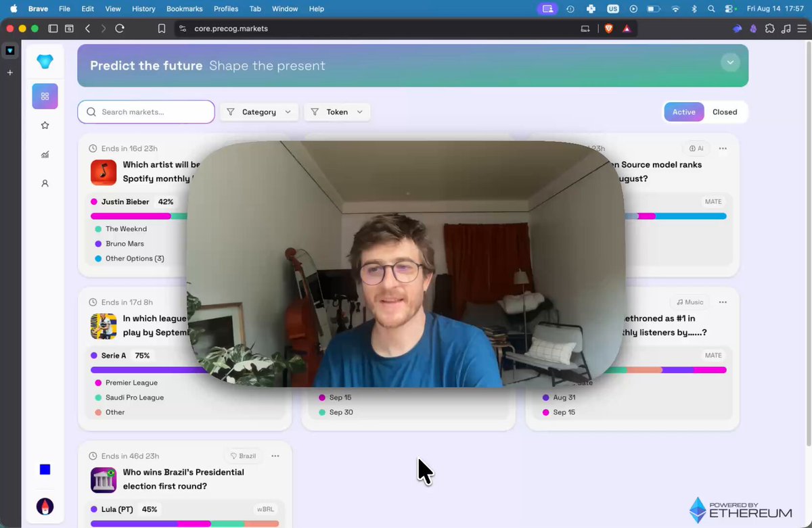Open macOS Spotlight search icon
This screenshot has width=812, height=528.
pyautogui.click(x=711, y=9)
